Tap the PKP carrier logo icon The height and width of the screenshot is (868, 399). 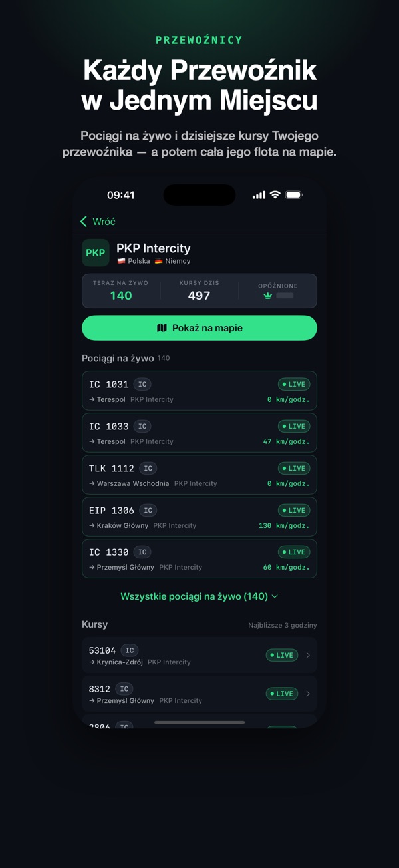point(96,253)
